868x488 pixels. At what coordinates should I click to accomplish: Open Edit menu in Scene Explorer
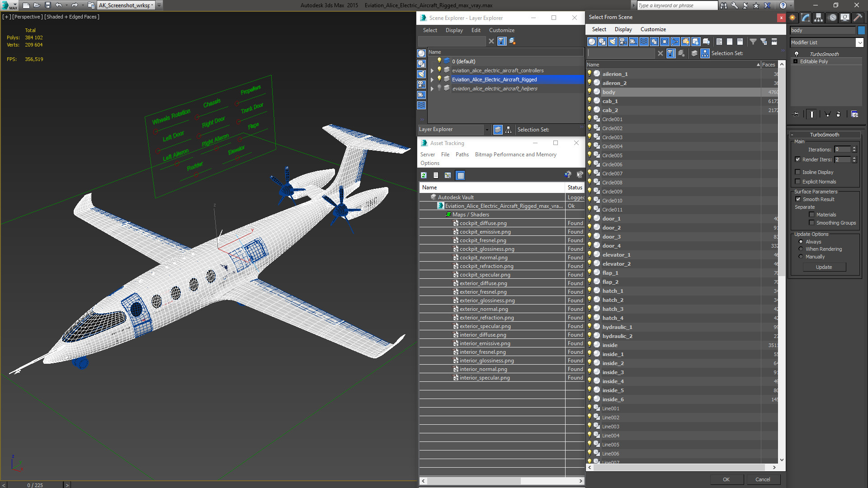tap(476, 30)
